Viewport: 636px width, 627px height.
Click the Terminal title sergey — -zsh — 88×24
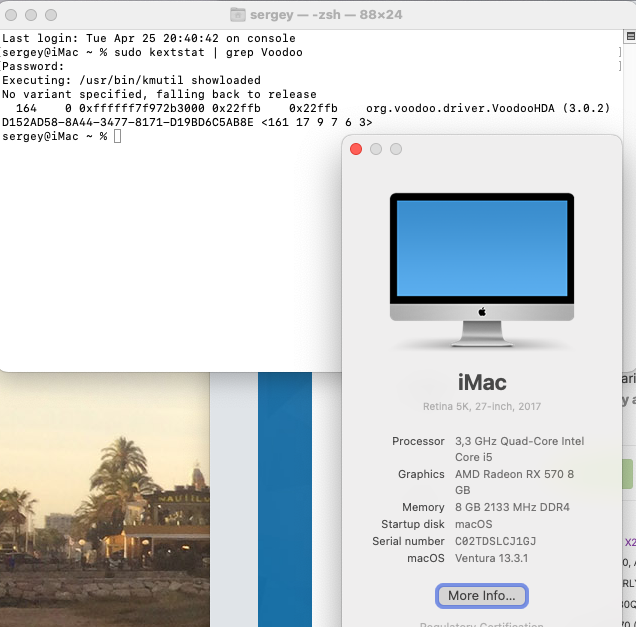pos(326,15)
